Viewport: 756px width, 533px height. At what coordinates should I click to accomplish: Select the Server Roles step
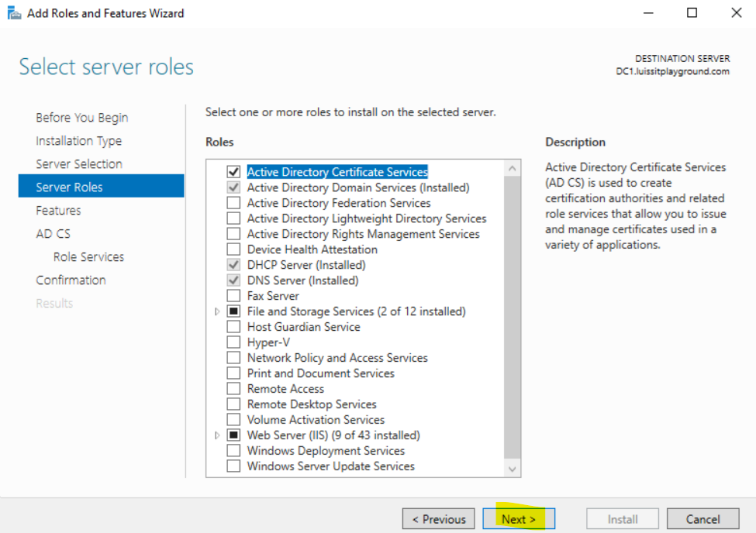(x=102, y=187)
